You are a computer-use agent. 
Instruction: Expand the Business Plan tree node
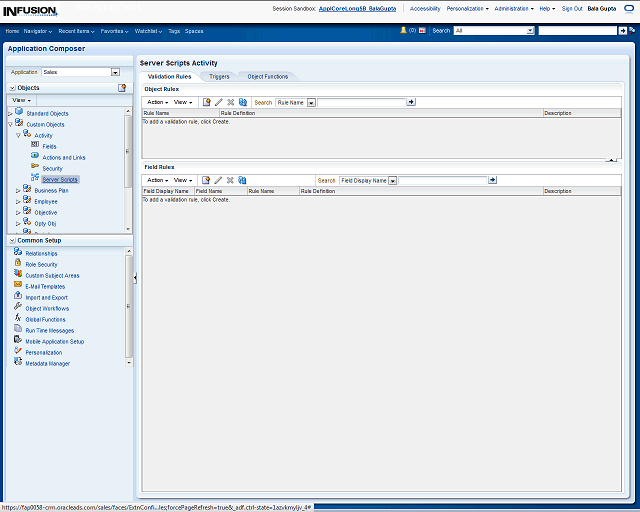(18, 190)
